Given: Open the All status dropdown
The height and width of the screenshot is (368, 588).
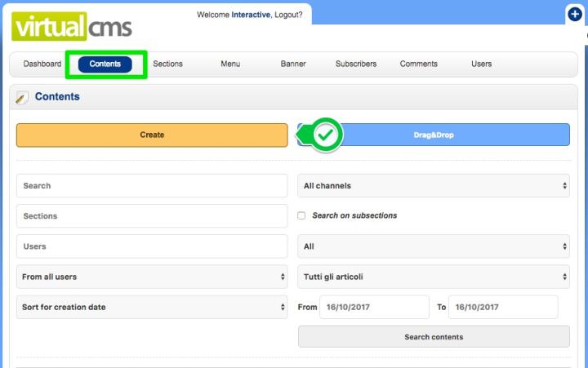Looking at the screenshot, I should point(433,246).
